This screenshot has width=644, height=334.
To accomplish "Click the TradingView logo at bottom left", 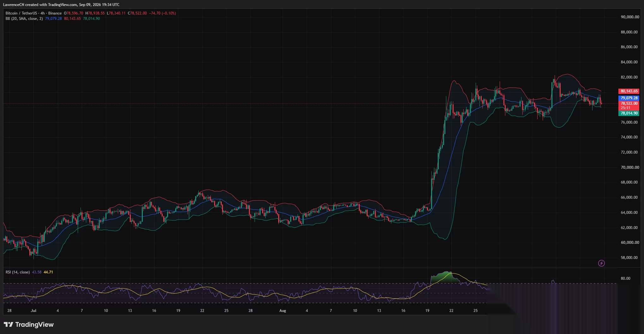I will (x=29, y=325).
